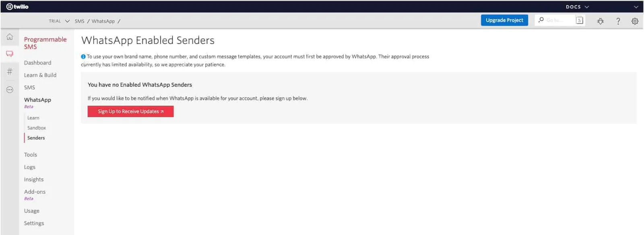Select the Programmable SMS chat icon
The width and height of the screenshot is (644, 235).
pos(10,54)
